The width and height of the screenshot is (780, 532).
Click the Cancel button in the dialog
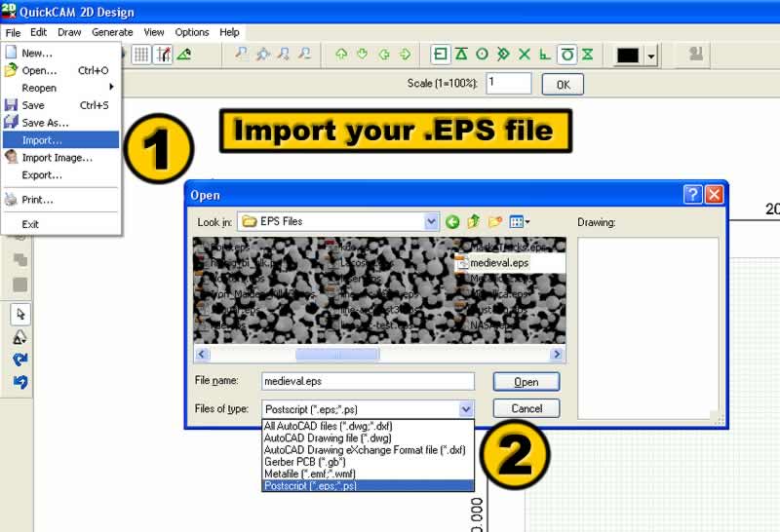526,408
